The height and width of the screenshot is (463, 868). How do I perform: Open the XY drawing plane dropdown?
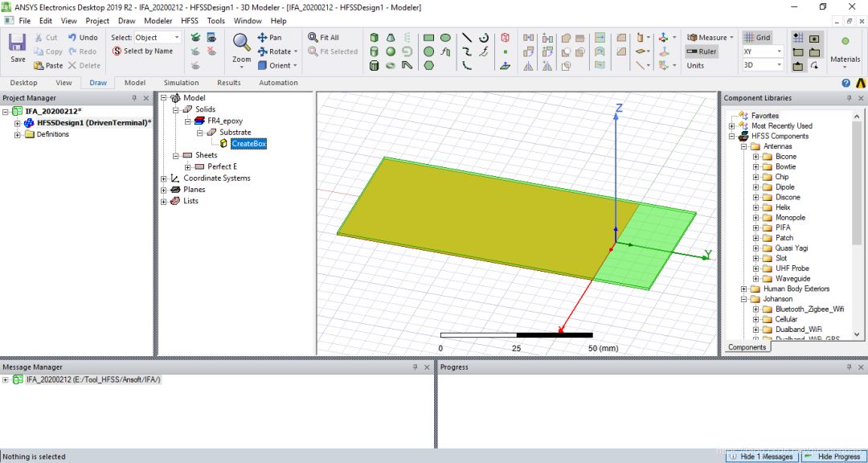(x=763, y=51)
